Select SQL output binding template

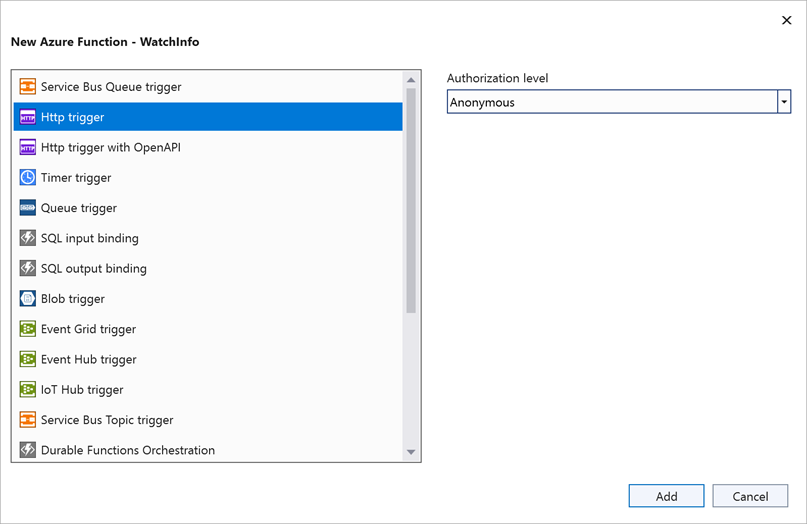(x=94, y=269)
